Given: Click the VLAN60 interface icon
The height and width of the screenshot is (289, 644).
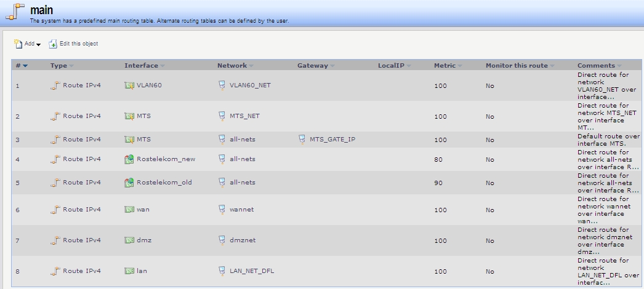Looking at the screenshot, I should (129, 85).
